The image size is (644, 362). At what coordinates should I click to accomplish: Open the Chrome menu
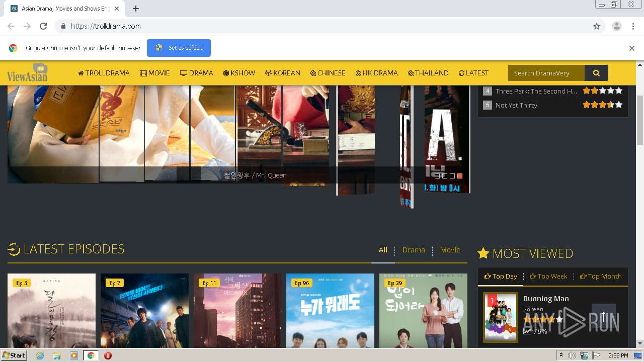[632, 26]
